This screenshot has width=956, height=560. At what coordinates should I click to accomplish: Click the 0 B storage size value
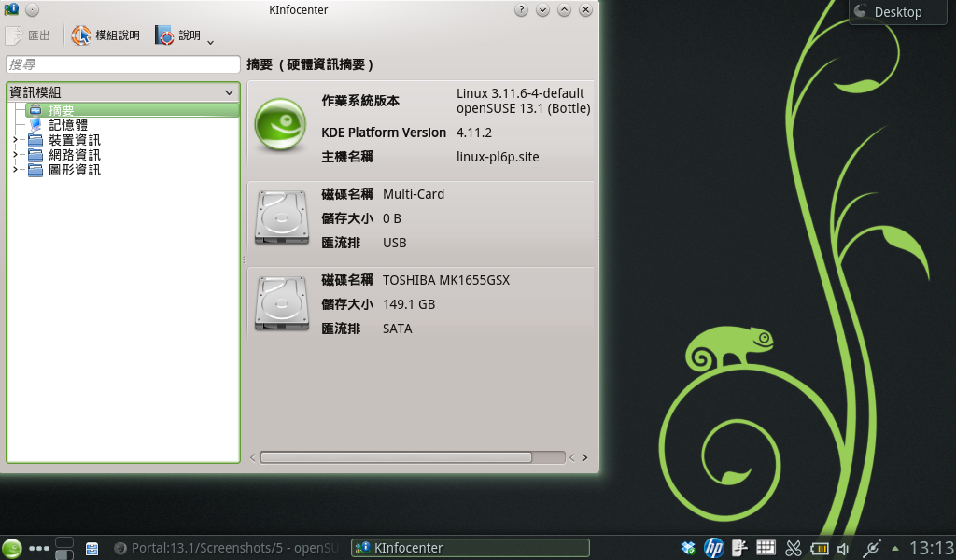(x=391, y=218)
